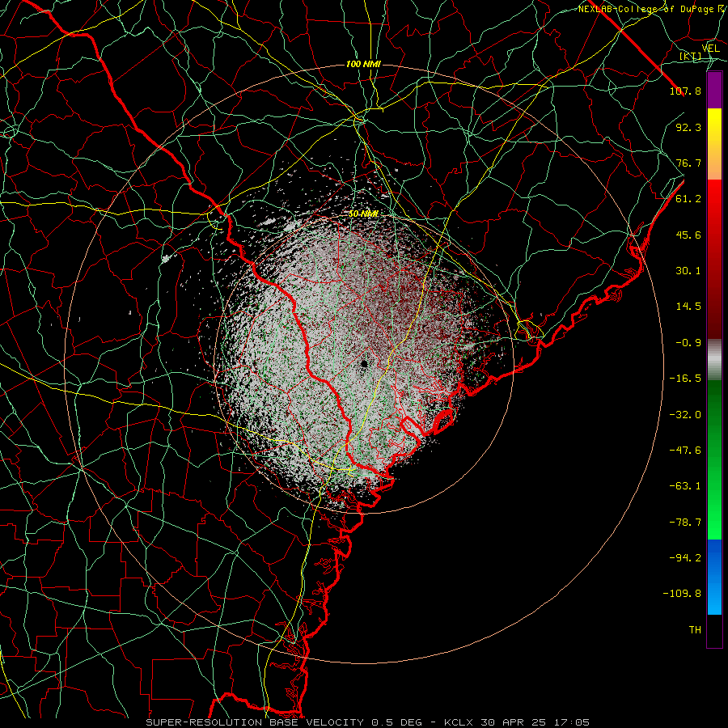
Task: Click the 76.7 velocity scale value
Action: pos(688,163)
